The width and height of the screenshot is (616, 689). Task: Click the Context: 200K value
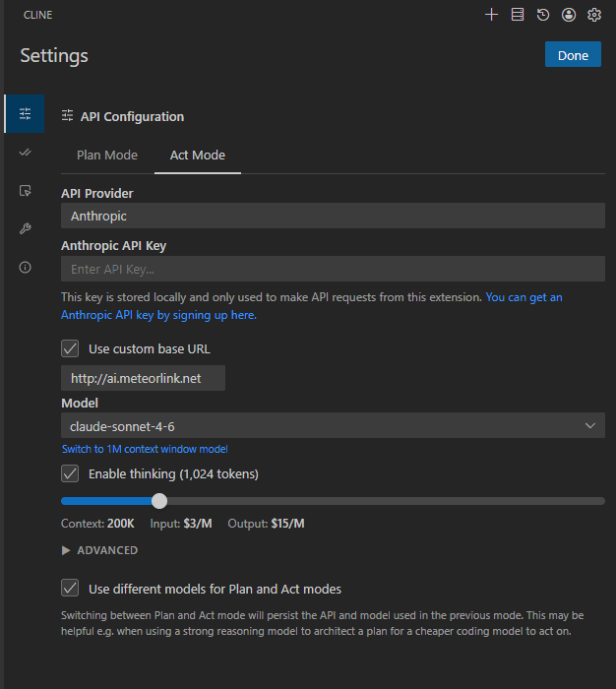coord(97,524)
